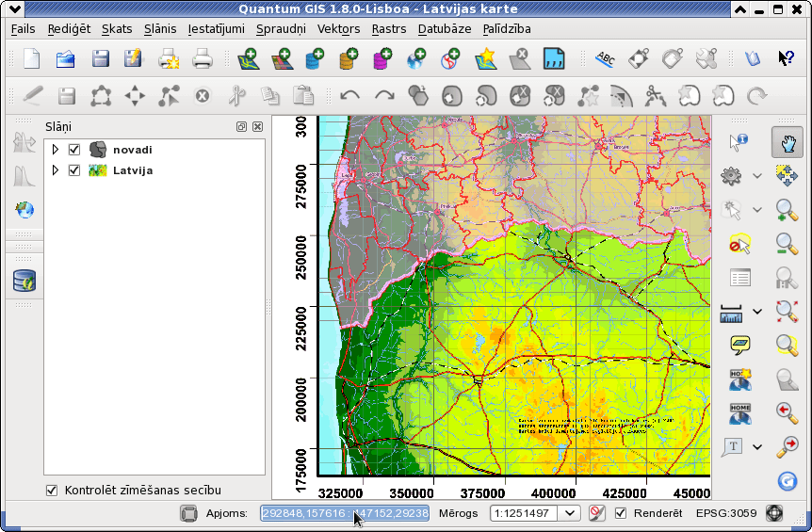Viewport: 812px width, 532px height.
Task: Close the Slāņi panel
Action: tap(257, 127)
